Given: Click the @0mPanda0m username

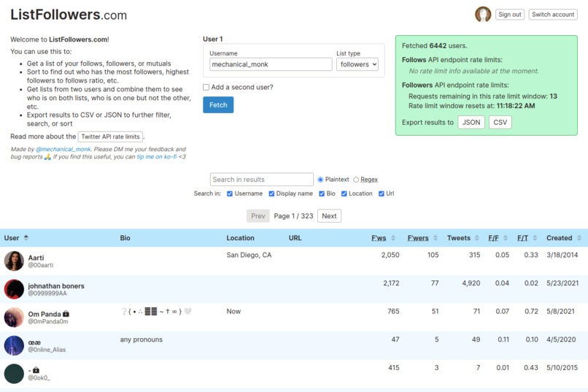Looking at the screenshot, I should pyautogui.click(x=48, y=321).
